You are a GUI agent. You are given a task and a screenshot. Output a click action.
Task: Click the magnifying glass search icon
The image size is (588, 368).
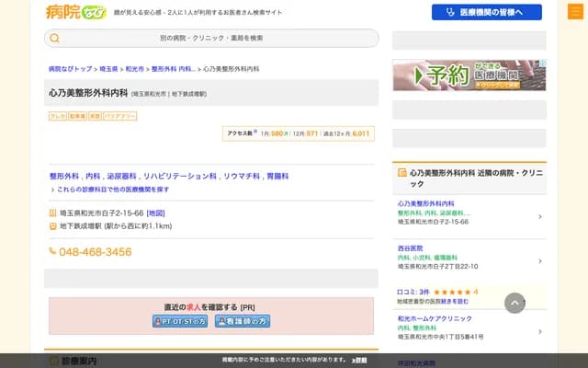[x=55, y=39]
